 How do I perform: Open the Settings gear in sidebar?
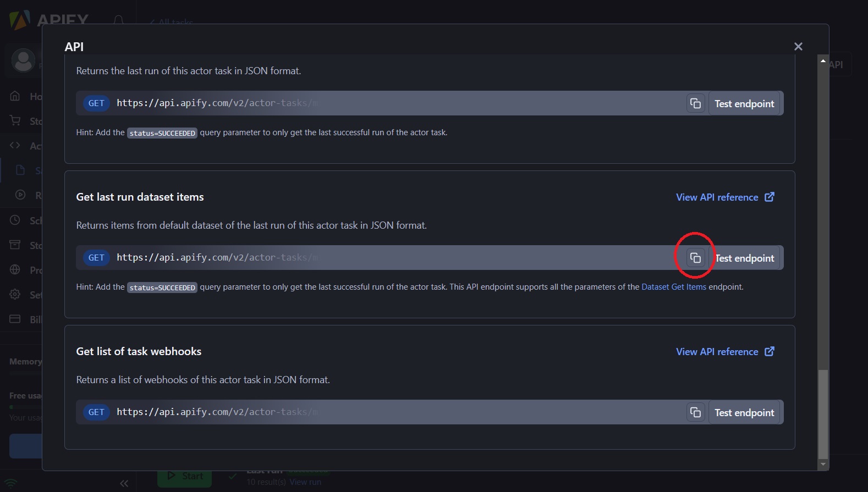point(15,295)
